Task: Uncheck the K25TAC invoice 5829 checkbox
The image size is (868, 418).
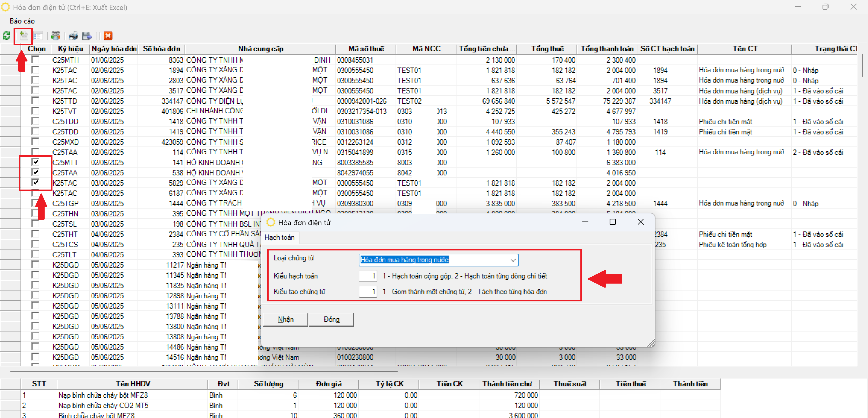Action: [35, 183]
